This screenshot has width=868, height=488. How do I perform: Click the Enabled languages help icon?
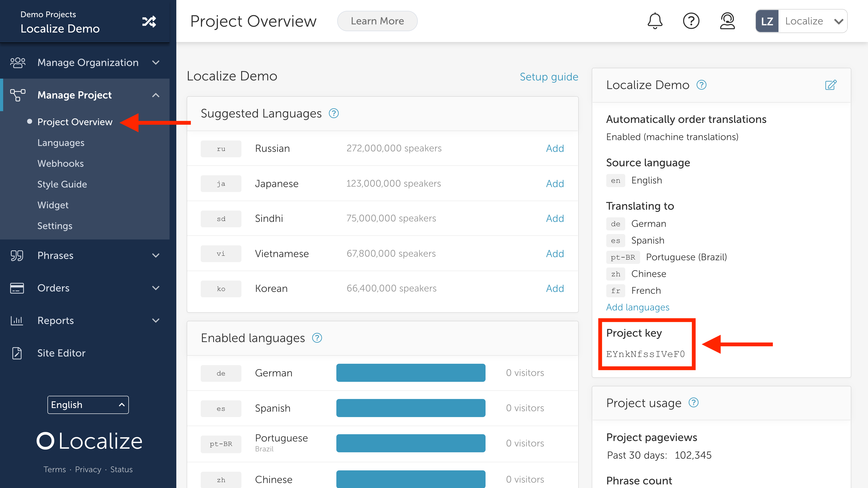pos(317,338)
